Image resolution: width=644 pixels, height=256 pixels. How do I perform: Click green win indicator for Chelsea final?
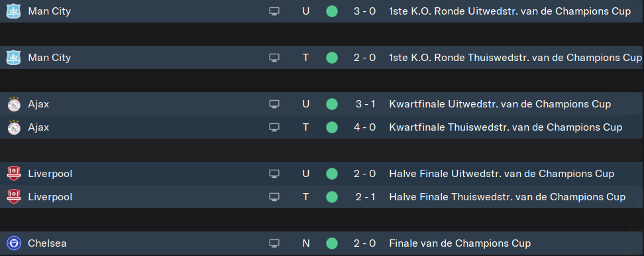click(x=332, y=243)
